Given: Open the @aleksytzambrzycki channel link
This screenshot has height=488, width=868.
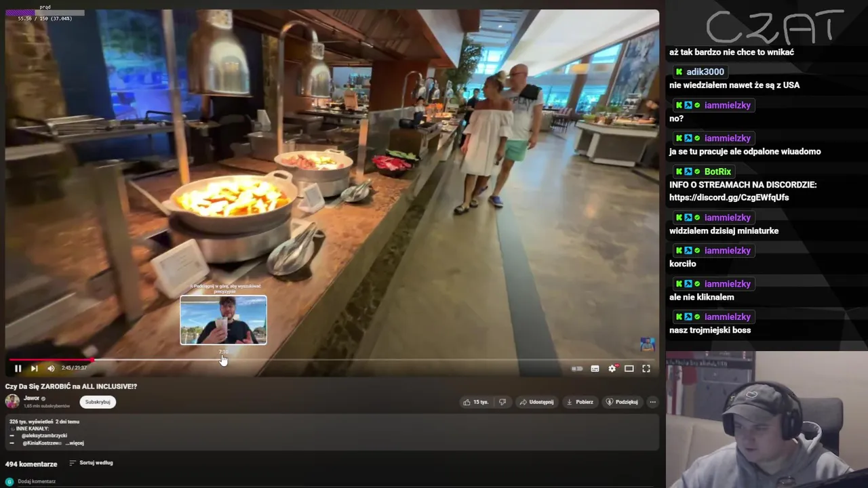Looking at the screenshot, I should [44, 436].
